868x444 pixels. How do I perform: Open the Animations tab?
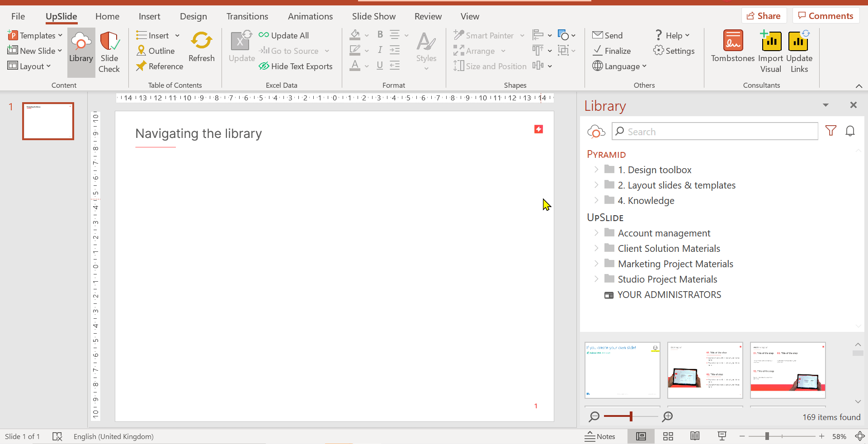point(310,16)
